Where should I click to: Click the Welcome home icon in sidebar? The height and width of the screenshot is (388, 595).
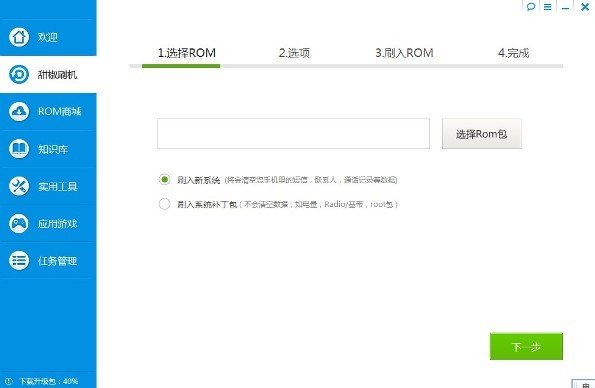tap(19, 37)
